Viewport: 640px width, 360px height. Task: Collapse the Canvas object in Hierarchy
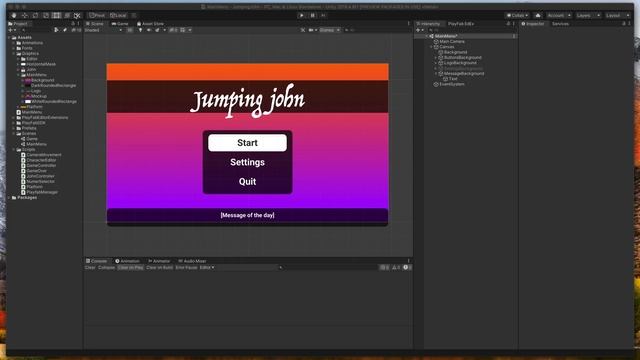(431, 47)
